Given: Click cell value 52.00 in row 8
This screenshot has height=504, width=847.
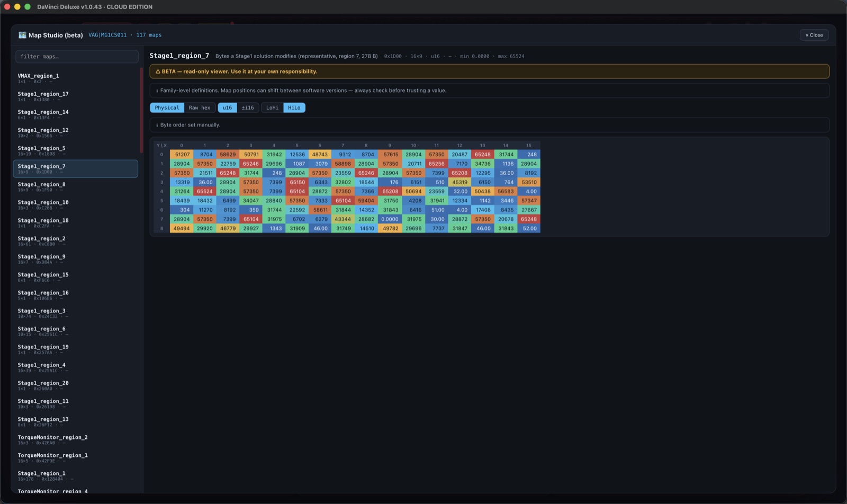Looking at the screenshot, I should point(528,229).
